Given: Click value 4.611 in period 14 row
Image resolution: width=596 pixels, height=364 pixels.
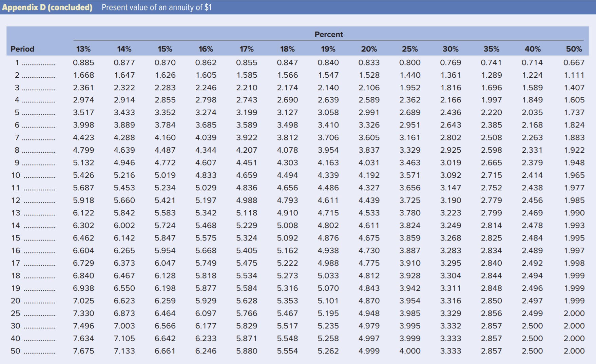Looking at the screenshot, I should (x=369, y=226).
